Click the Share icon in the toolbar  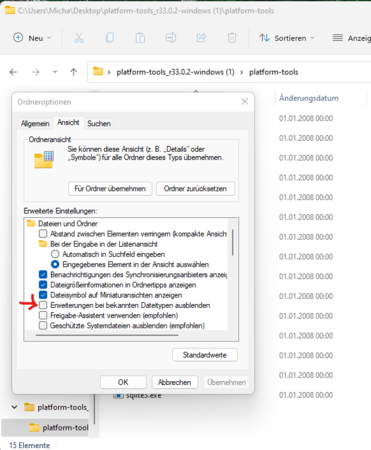pos(201,38)
